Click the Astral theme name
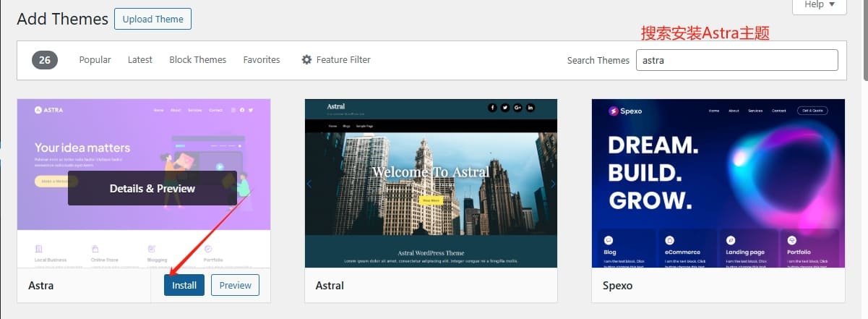 point(330,286)
